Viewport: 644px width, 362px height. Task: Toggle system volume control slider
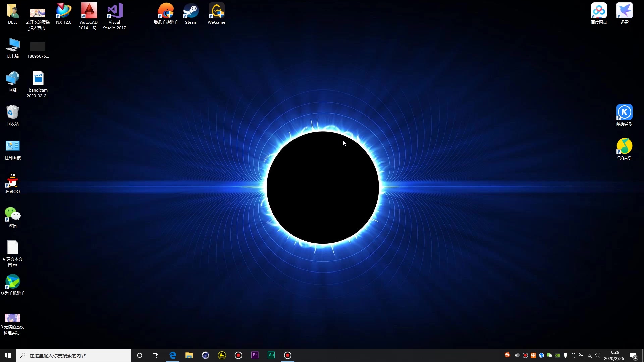tap(598, 355)
